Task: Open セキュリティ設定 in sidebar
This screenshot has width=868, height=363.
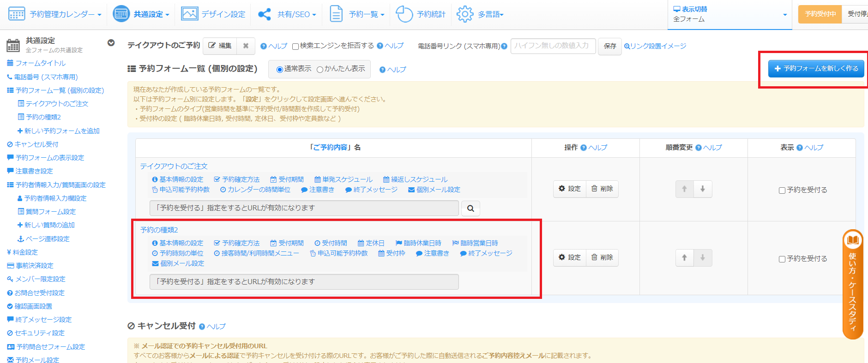Action: point(36,333)
